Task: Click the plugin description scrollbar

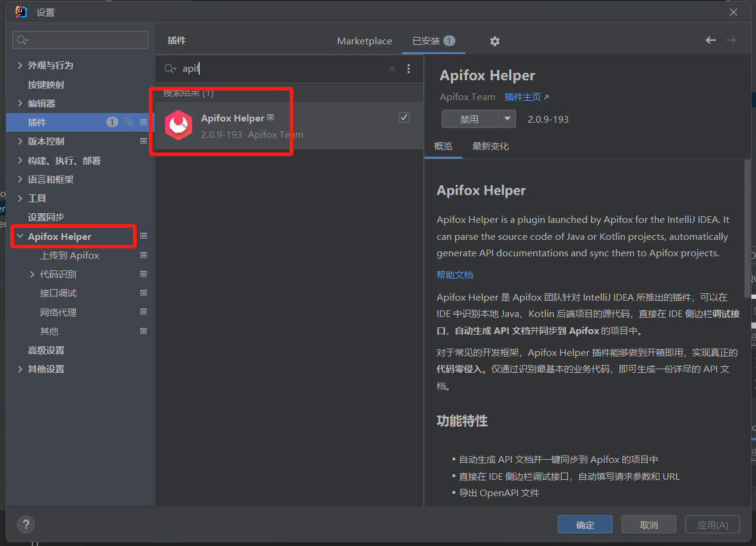Action: (x=747, y=228)
